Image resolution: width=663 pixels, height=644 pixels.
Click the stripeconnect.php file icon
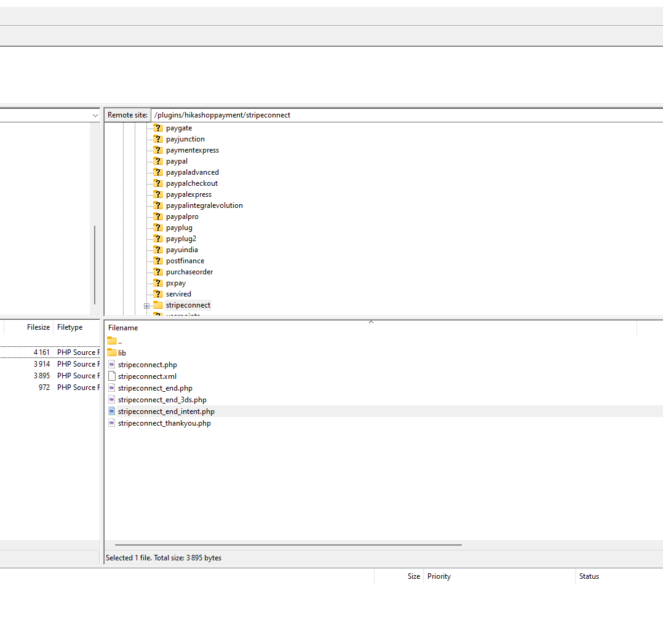coord(111,365)
